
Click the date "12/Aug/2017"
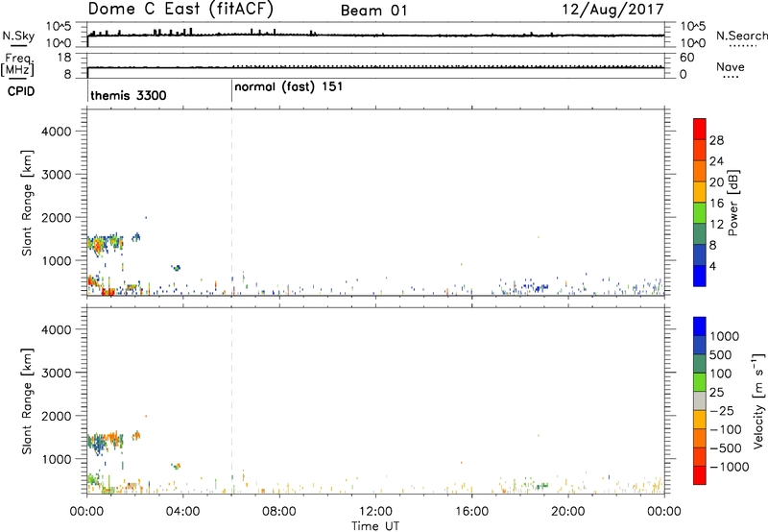pos(612,10)
